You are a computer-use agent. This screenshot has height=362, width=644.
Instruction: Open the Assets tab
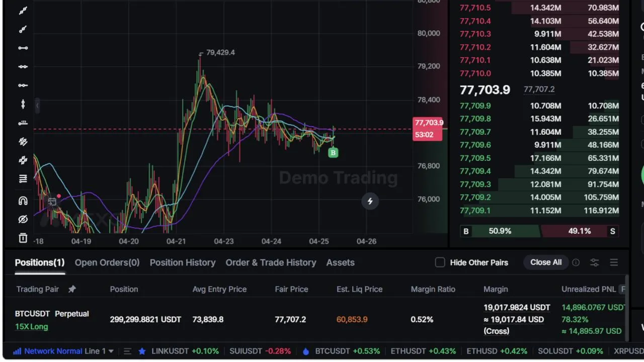(x=340, y=262)
